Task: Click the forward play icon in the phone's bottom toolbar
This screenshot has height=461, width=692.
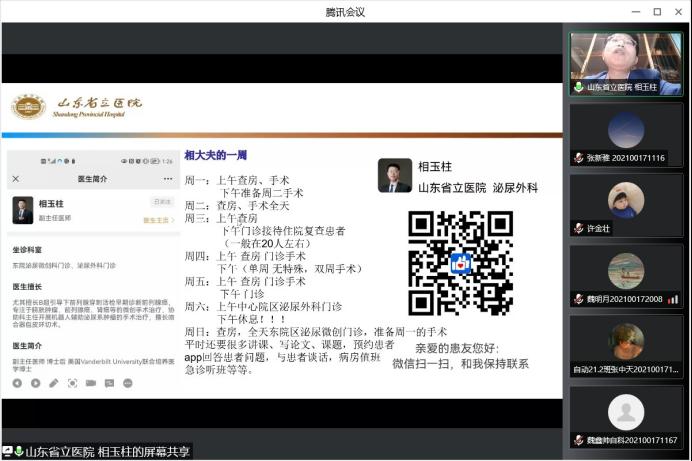Action: [x=36, y=383]
